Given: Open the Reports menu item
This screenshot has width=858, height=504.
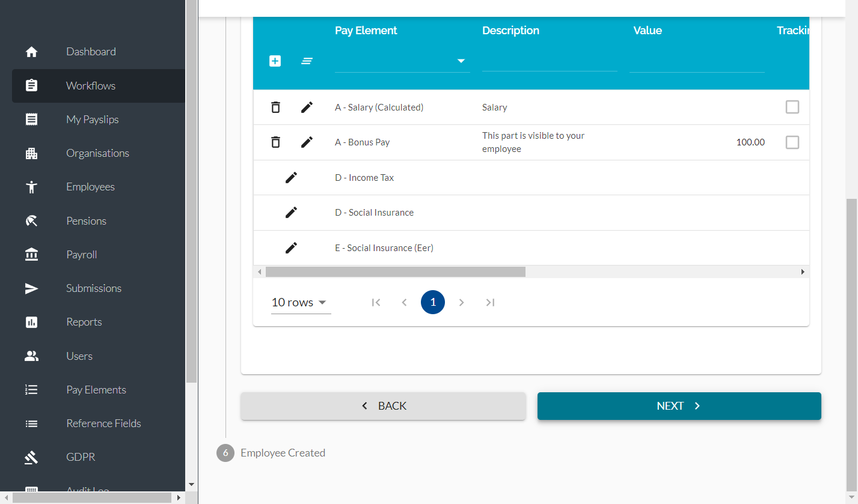Looking at the screenshot, I should [99, 322].
